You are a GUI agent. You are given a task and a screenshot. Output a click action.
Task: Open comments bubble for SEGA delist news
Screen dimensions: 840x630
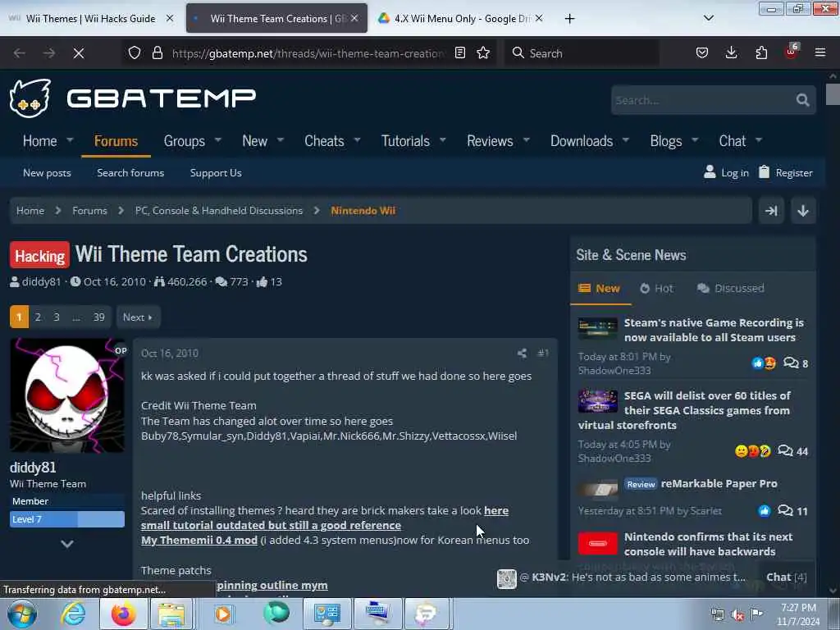[785, 450]
